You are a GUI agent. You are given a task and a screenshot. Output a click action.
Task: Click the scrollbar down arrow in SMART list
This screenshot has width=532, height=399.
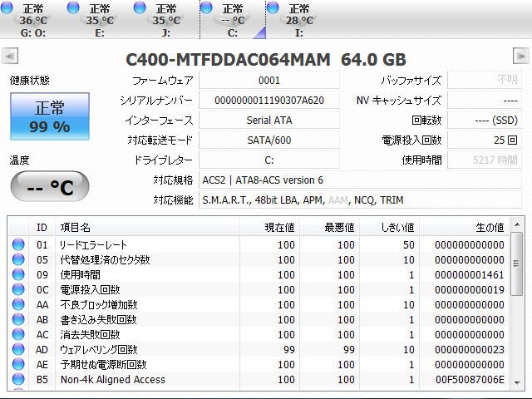coord(517,382)
